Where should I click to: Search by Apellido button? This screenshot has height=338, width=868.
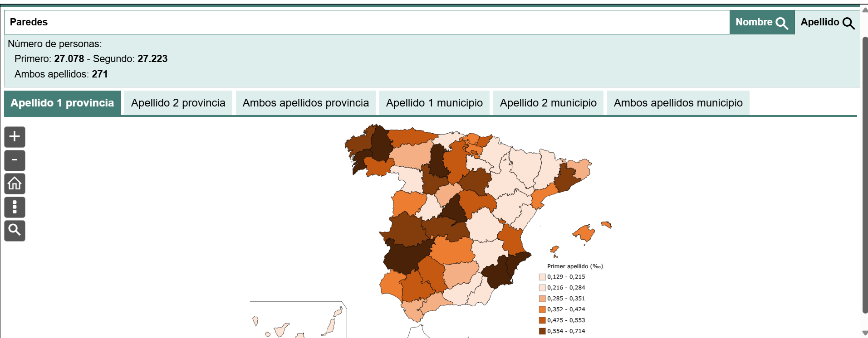pyautogui.click(x=827, y=22)
